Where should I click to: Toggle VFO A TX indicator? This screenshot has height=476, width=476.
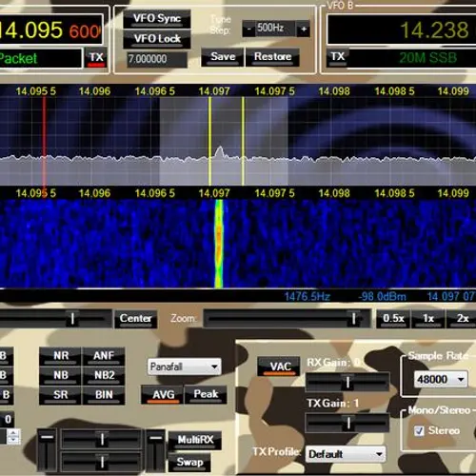[x=96, y=58]
